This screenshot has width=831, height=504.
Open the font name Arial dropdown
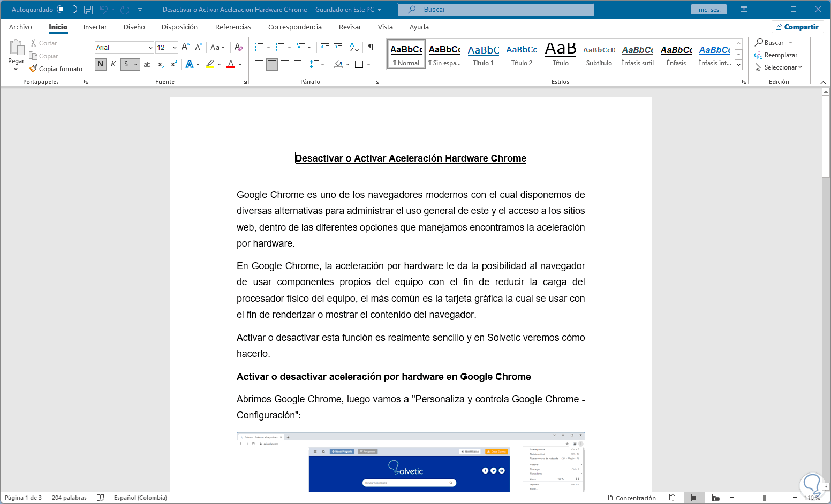(150, 48)
